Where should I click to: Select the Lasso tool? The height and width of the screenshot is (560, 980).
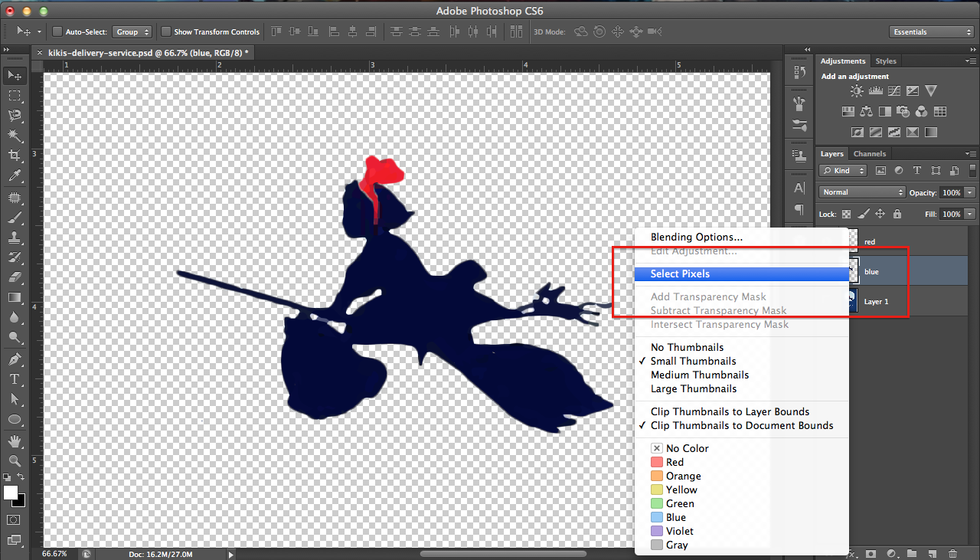pyautogui.click(x=14, y=115)
